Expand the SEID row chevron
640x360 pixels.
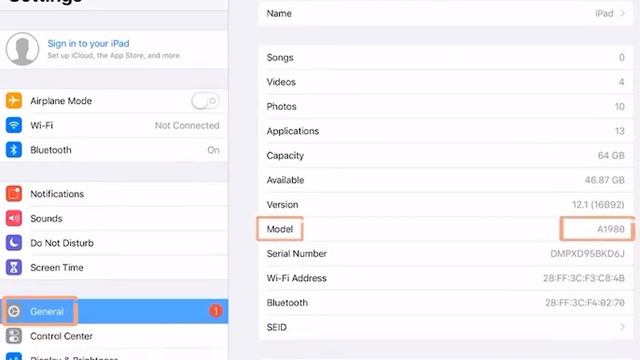623,327
